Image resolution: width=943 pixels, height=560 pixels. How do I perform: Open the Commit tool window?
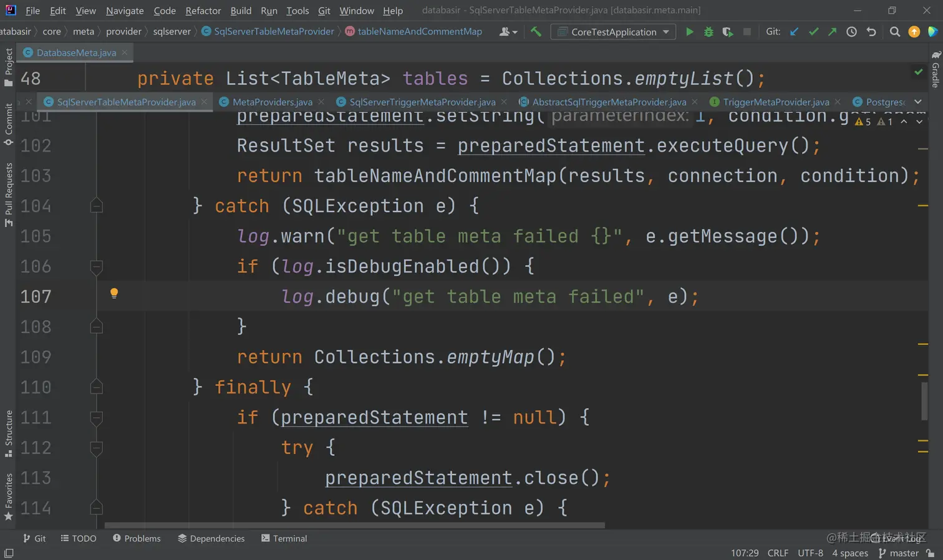[x=8, y=124]
